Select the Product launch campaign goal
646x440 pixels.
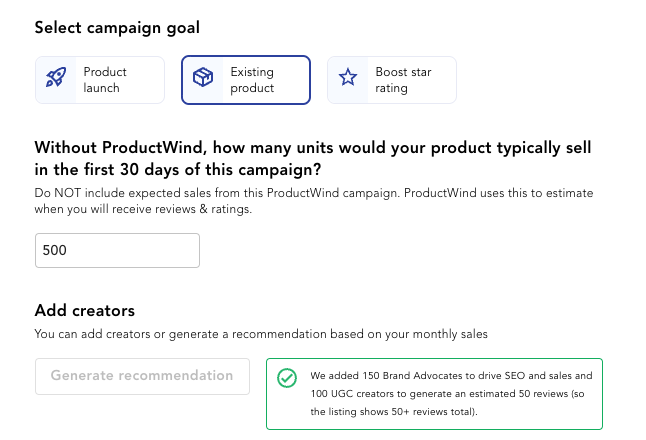(100, 80)
